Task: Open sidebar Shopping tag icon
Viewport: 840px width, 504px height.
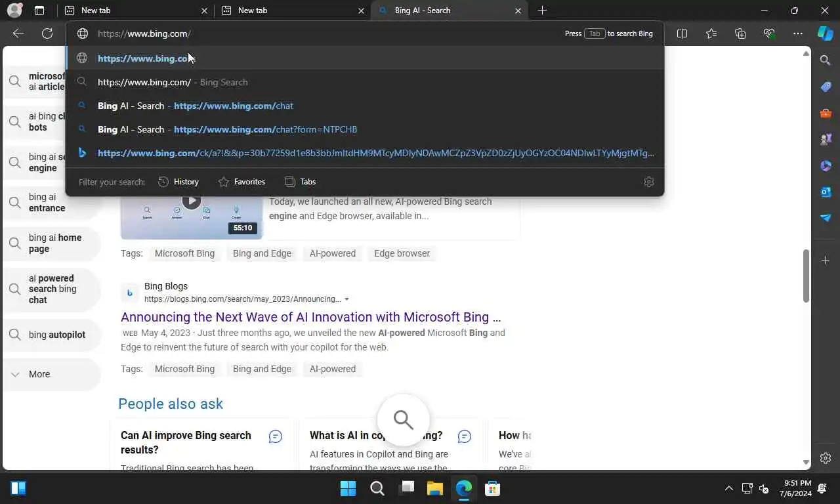Action: tap(826, 87)
